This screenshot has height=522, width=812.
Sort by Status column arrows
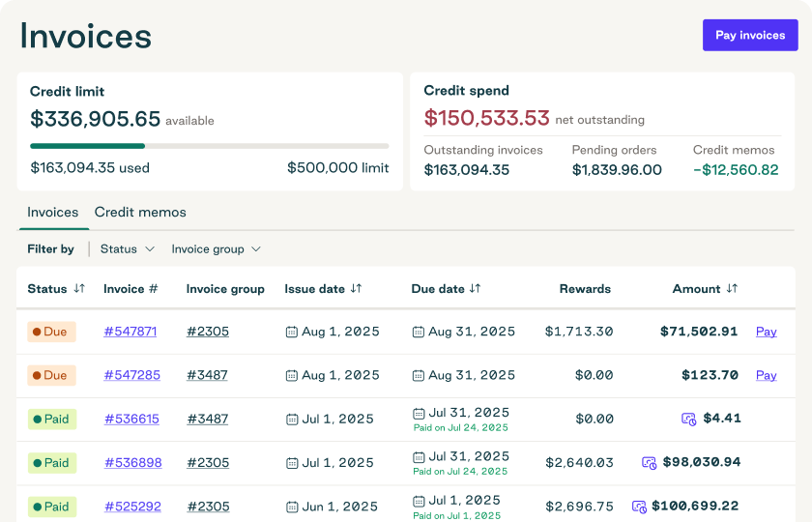pos(79,288)
